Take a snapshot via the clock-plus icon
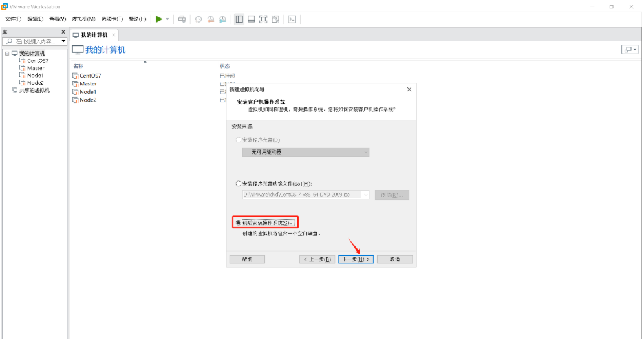644x339 pixels. pyautogui.click(x=199, y=19)
